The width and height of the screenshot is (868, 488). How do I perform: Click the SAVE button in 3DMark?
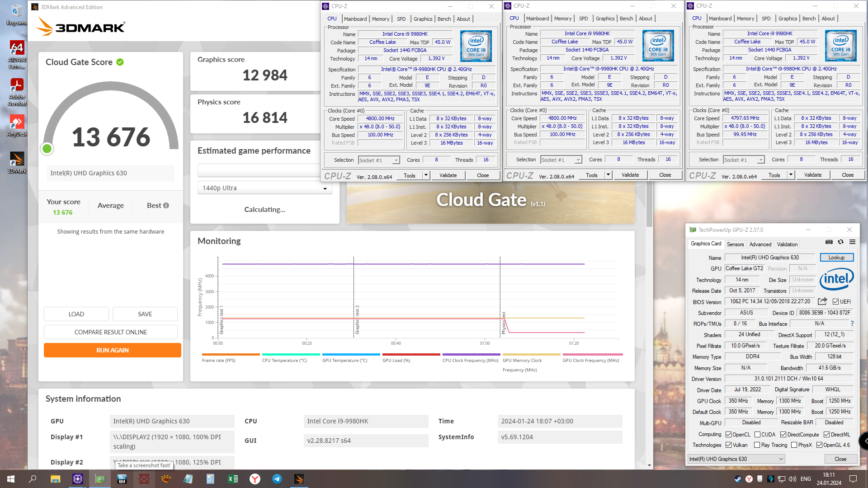pos(145,314)
